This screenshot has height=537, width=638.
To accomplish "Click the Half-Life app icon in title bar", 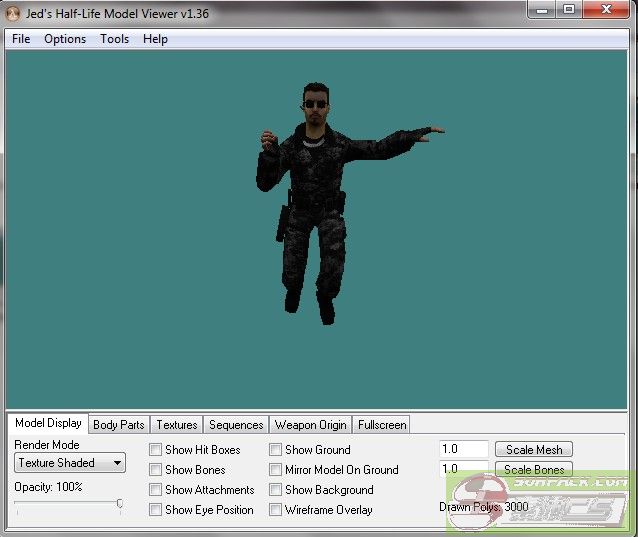I will point(13,14).
